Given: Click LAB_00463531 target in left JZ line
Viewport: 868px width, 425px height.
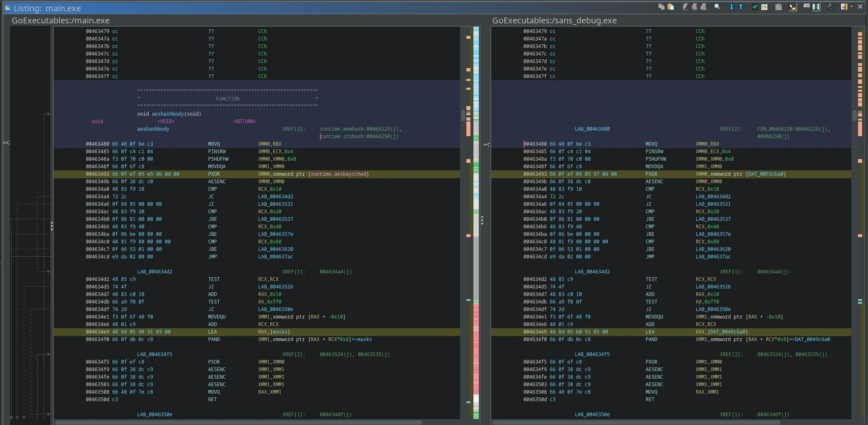Looking at the screenshot, I should click(275, 204).
